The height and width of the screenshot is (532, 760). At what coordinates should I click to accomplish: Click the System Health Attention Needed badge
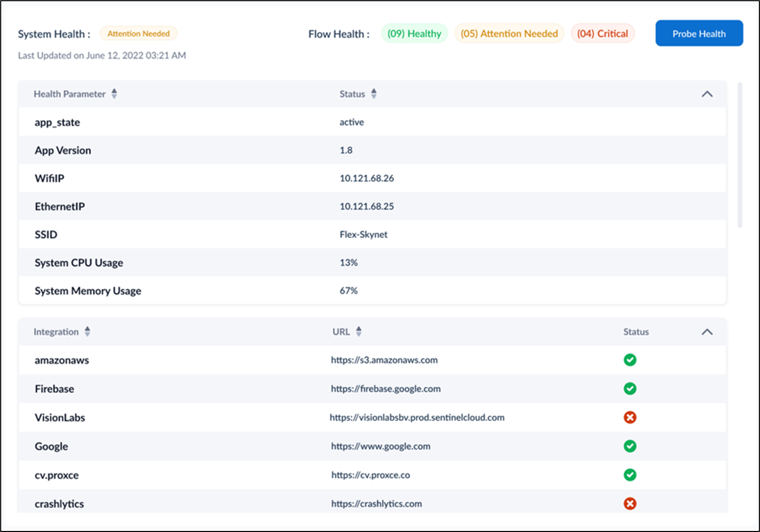pyautogui.click(x=138, y=34)
